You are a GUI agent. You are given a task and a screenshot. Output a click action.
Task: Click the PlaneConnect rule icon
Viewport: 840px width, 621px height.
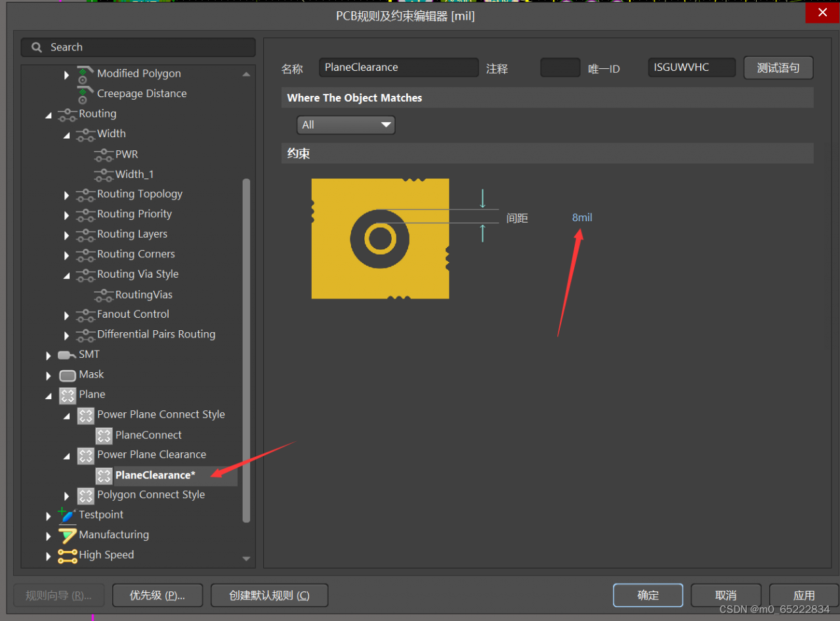[x=104, y=436]
